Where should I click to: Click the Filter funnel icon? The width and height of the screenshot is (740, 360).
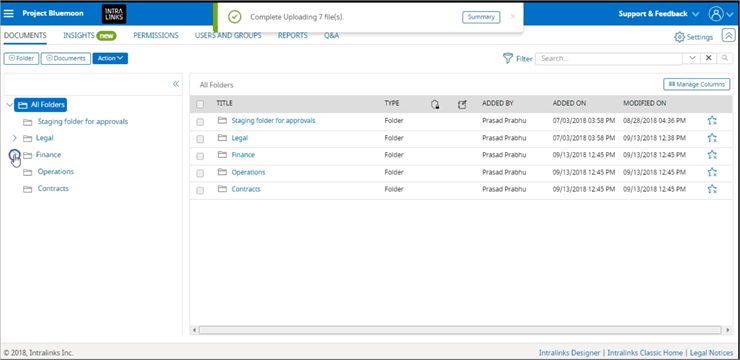point(508,59)
